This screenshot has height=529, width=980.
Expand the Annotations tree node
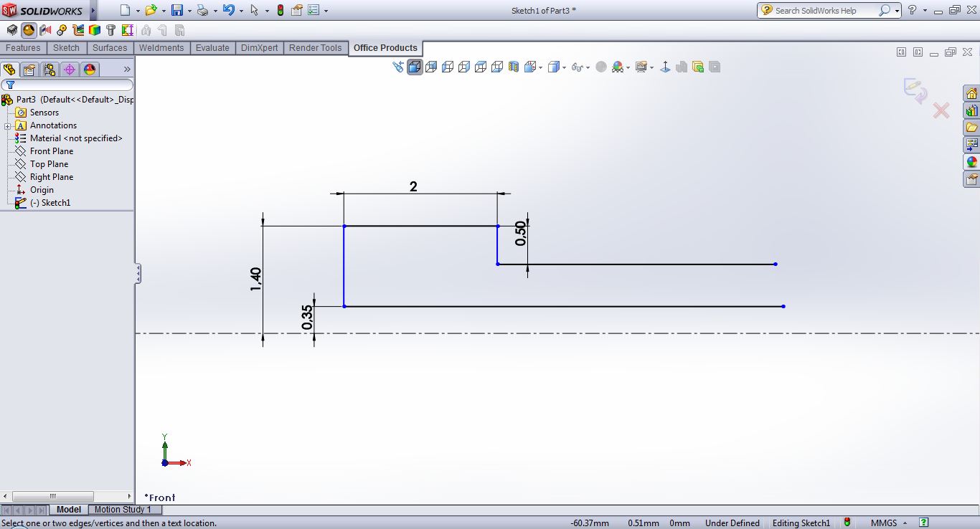click(8, 125)
